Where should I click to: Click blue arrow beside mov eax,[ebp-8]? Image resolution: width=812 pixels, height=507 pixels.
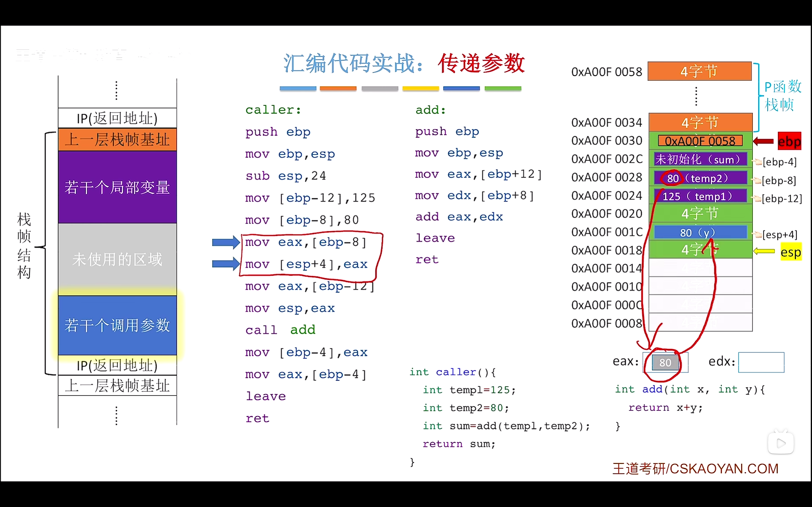point(226,242)
